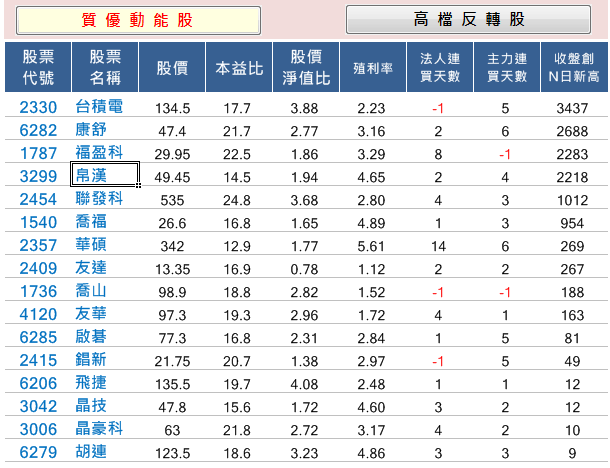Open stock code 6206 link
The image size is (610, 468).
tap(38, 383)
